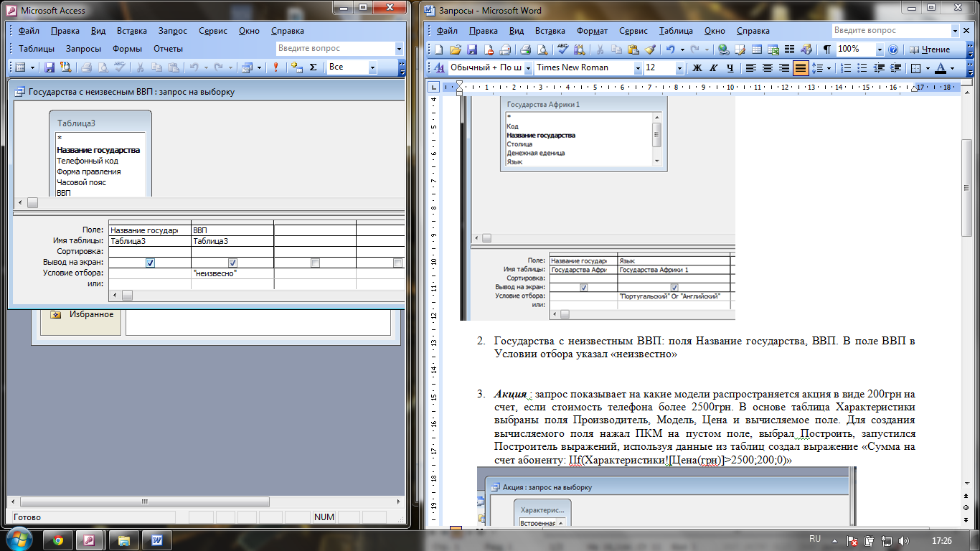Open Word Вставка menu
This screenshot has width=980, height=551.
coord(550,31)
